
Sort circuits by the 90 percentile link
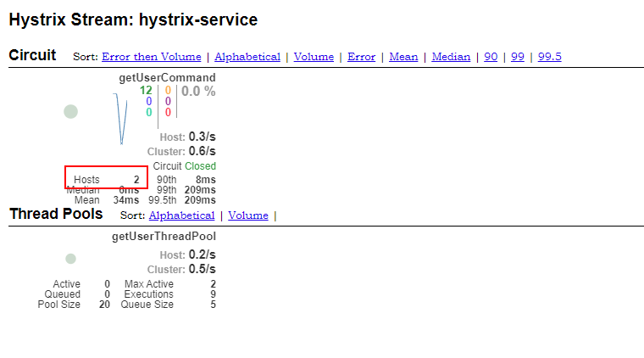491,57
